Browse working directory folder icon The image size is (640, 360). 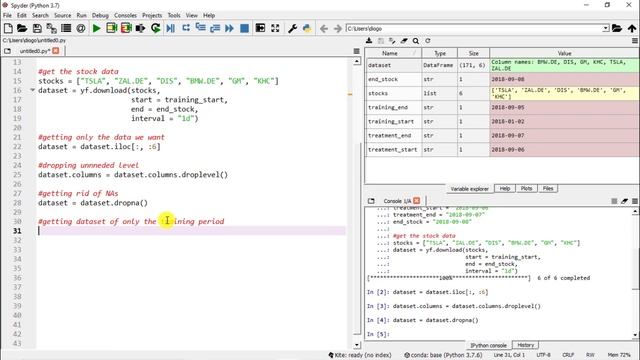click(617, 28)
